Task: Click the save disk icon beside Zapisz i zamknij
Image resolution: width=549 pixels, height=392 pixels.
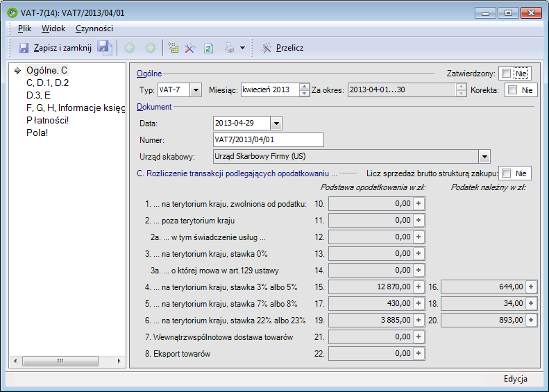Action: click(x=24, y=48)
